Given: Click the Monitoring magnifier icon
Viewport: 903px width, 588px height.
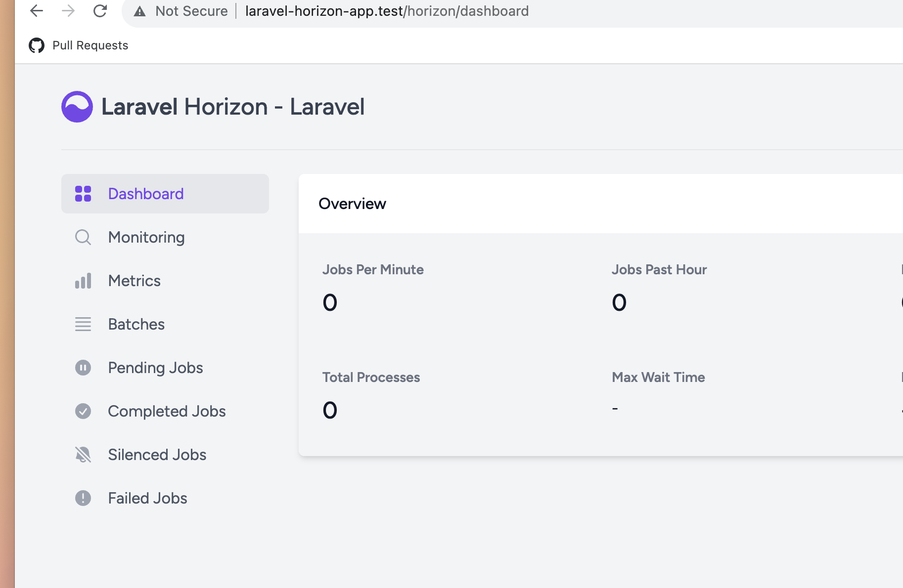Looking at the screenshot, I should [83, 237].
